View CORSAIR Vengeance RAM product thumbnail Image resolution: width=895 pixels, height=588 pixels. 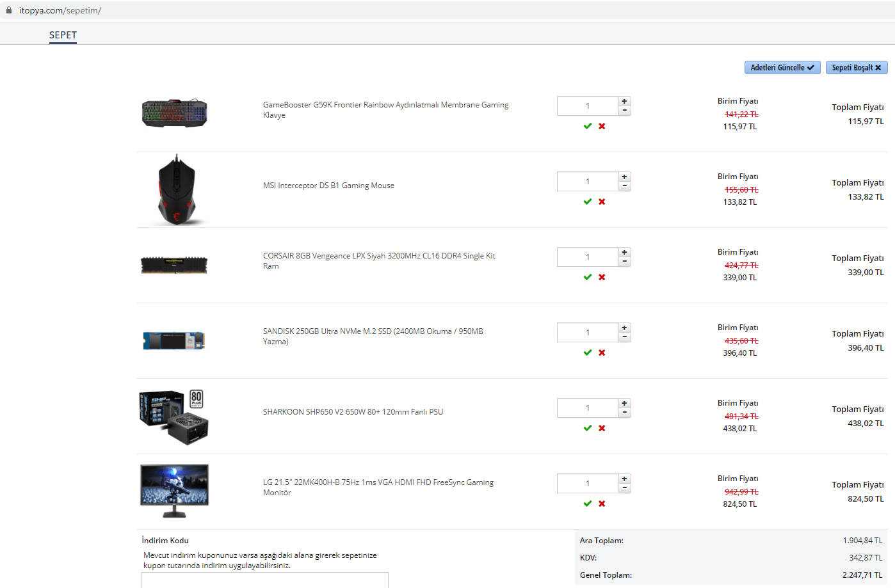tap(174, 265)
